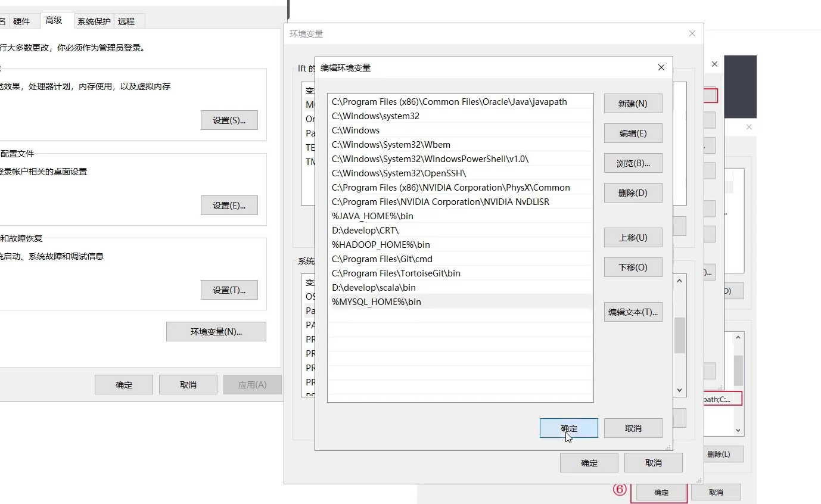821x504 pixels.
Task: Click the 环境变量(N)... button
Action: tap(216, 331)
